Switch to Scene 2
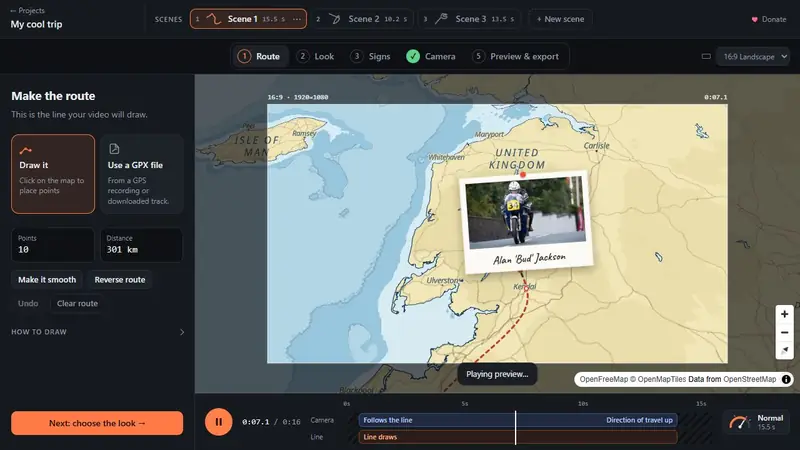The image size is (800, 450). 362,19
